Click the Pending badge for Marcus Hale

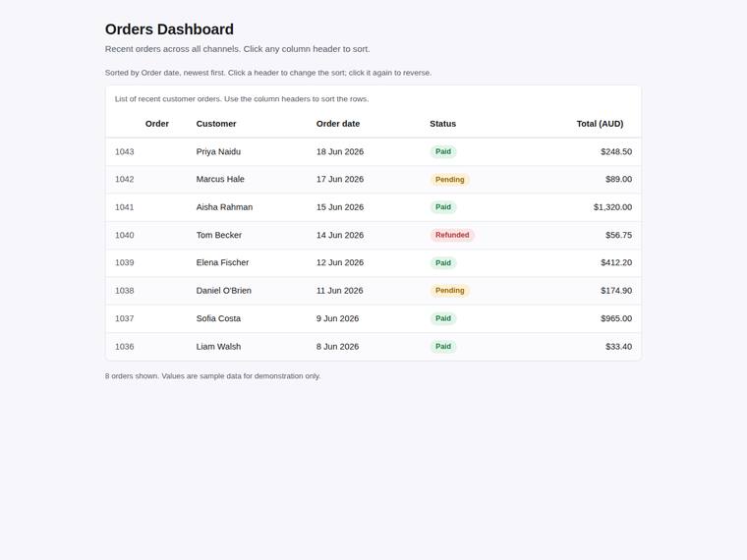[x=450, y=180]
